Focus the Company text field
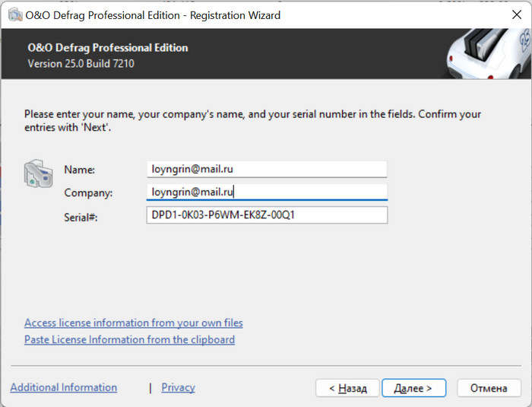This screenshot has height=407, width=532. coord(267,192)
